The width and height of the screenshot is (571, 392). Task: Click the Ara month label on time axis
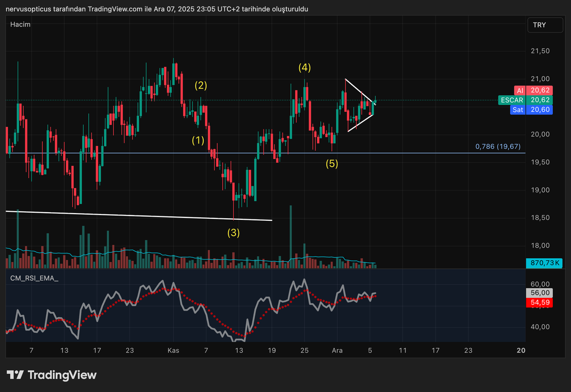coord(337,351)
